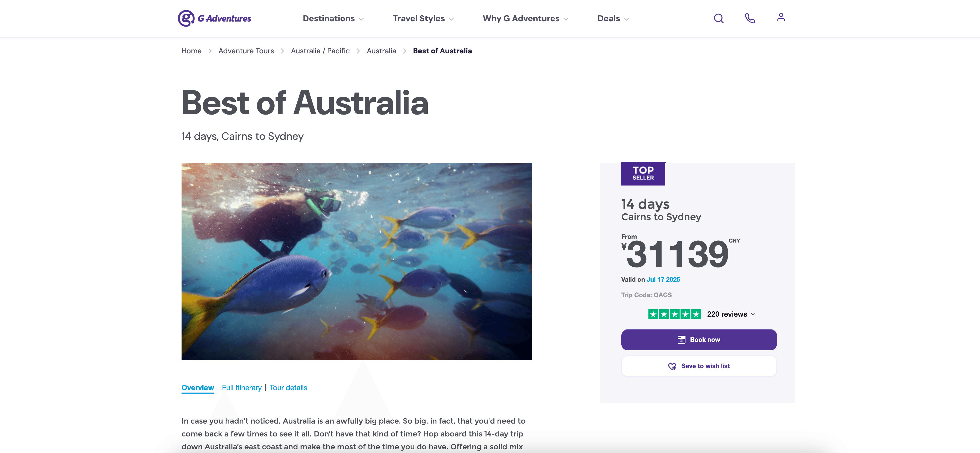Viewport: 980px width, 453px height.
Task: Click the Jul 17 2025 date link
Action: pyautogui.click(x=663, y=280)
